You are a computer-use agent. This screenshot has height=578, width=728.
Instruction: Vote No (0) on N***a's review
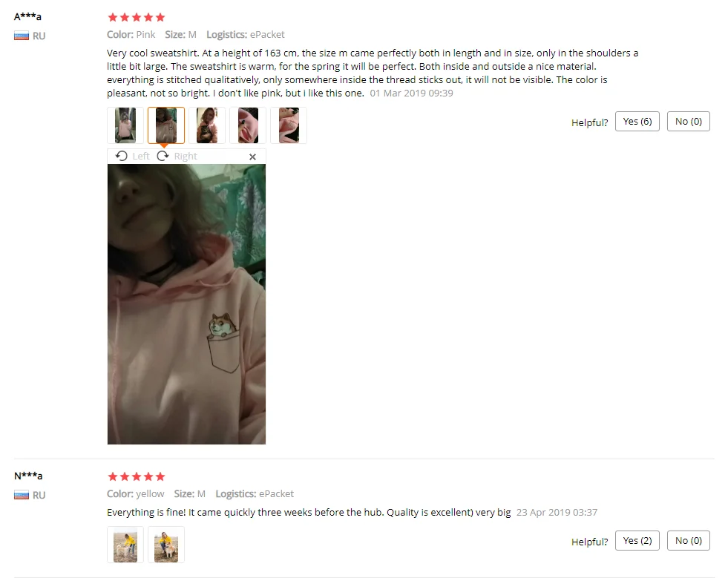click(x=688, y=541)
